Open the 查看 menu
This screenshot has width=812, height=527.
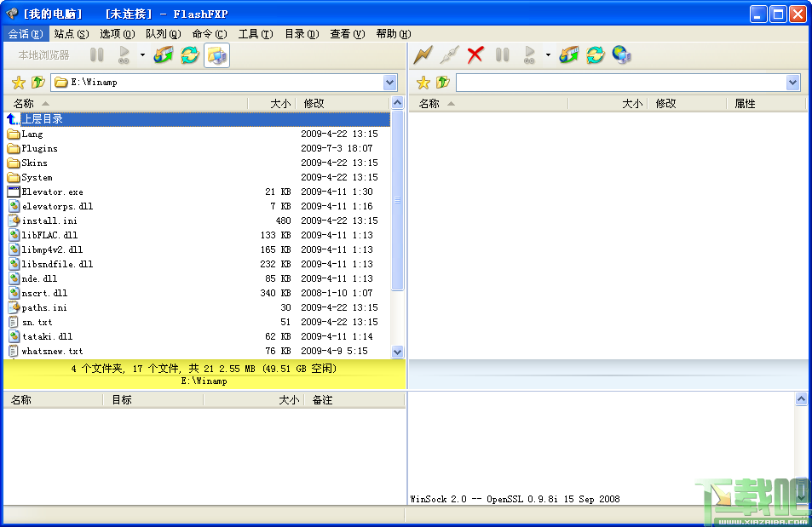click(x=348, y=34)
